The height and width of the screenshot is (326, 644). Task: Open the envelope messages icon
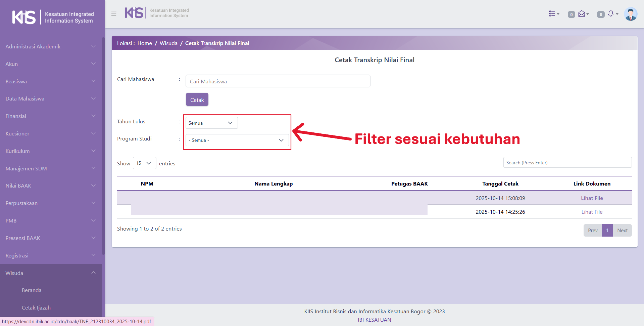click(x=583, y=14)
